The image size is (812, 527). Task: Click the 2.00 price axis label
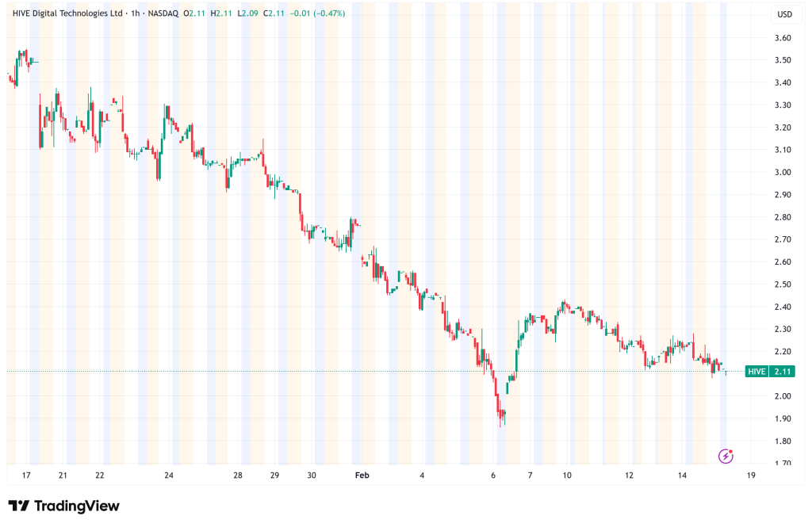[783, 396]
